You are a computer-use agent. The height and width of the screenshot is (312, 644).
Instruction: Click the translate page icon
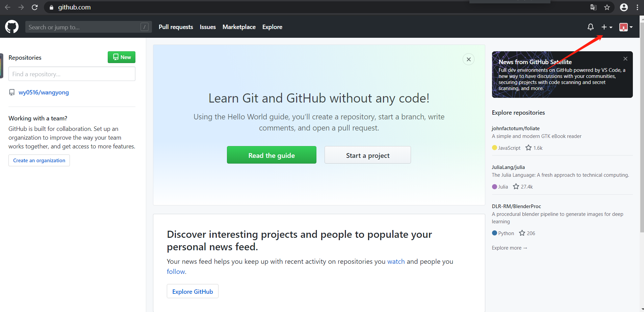pyautogui.click(x=593, y=7)
